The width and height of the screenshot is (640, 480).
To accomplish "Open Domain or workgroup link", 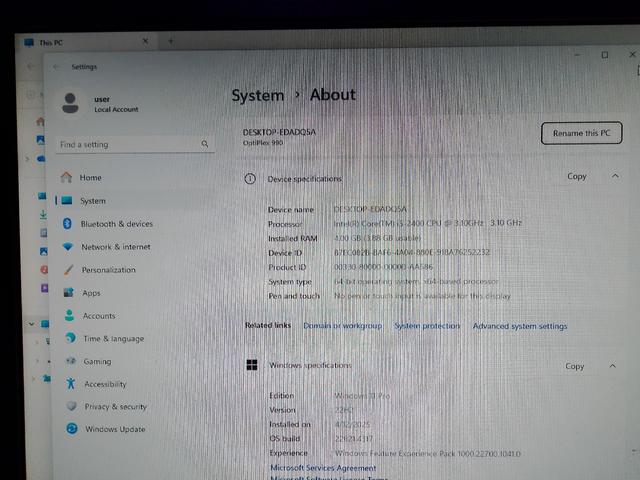I will [x=343, y=326].
